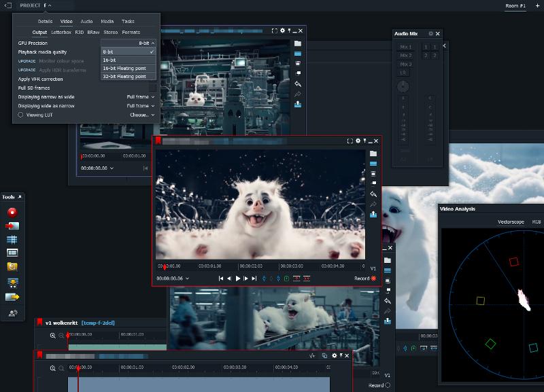Toggle Mix 3 in Audio Mix
The height and width of the screenshot is (392, 544).
pyautogui.click(x=405, y=64)
